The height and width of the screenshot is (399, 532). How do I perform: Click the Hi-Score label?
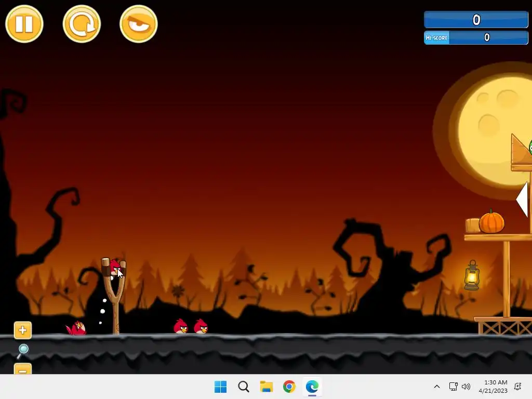(x=436, y=37)
